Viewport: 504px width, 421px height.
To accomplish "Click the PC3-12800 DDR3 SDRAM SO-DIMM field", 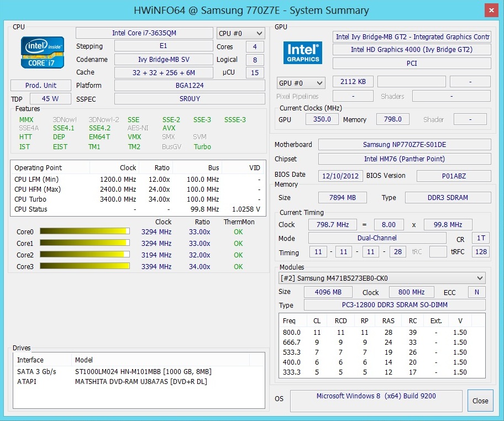I will tap(395, 305).
